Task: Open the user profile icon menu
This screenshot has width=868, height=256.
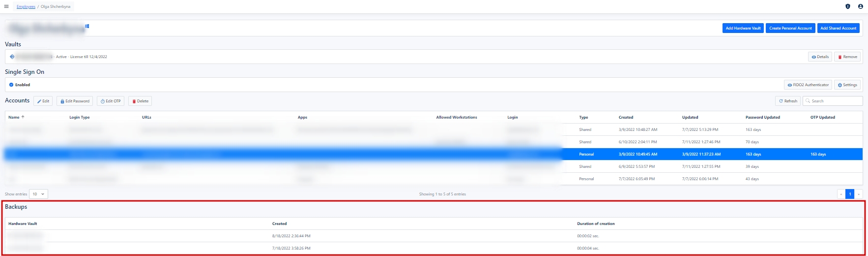Action: tap(860, 6)
